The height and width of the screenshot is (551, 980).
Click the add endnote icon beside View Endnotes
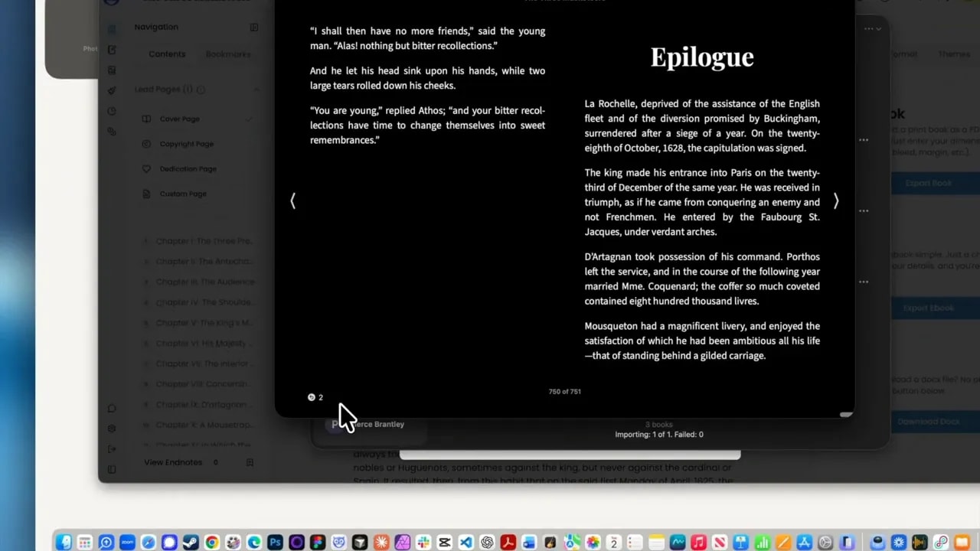tap(250, 462)
